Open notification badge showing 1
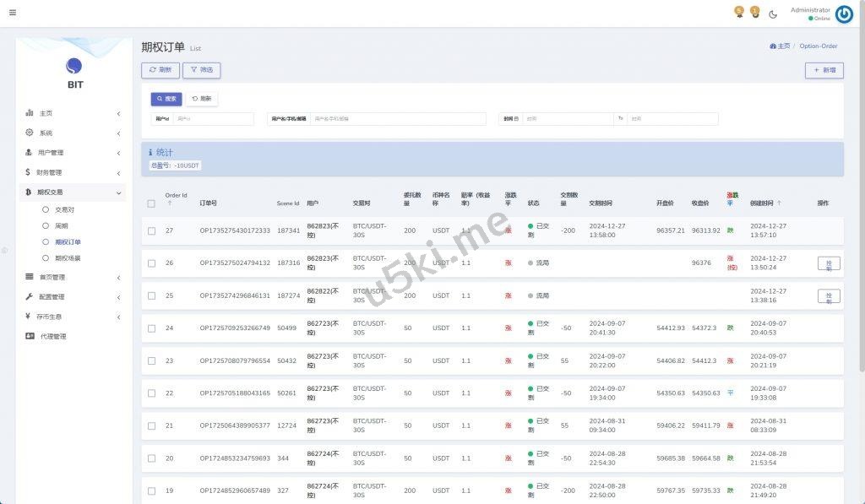Screen dimensions: 865x504 coord(754,12)
